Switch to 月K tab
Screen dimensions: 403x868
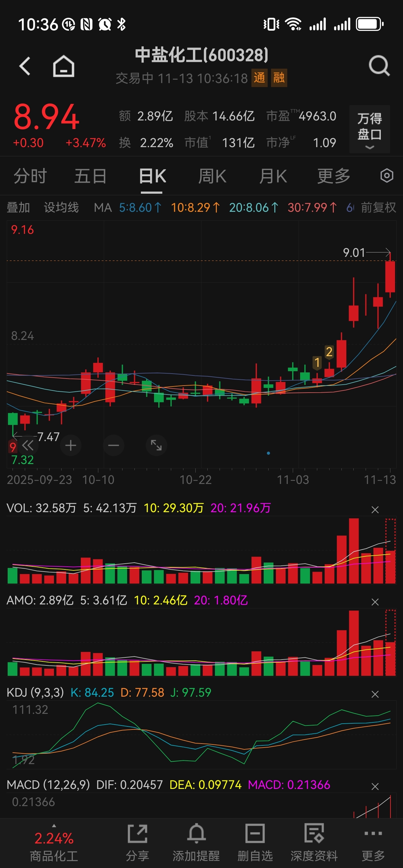pyautogui.click(x=273, y=176)
